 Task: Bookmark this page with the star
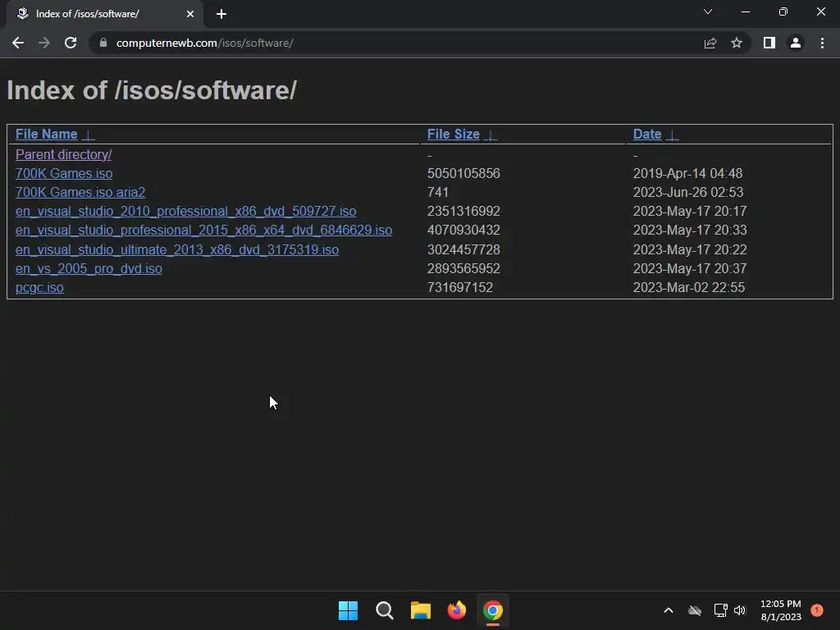pyautogui.click(x=737, y=43)
